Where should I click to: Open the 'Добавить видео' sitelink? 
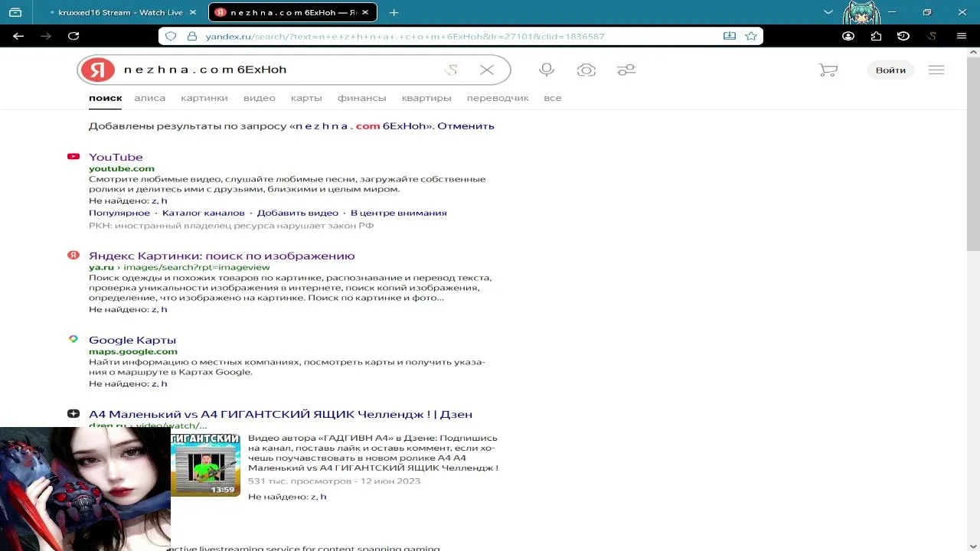(x=298, y=213)
